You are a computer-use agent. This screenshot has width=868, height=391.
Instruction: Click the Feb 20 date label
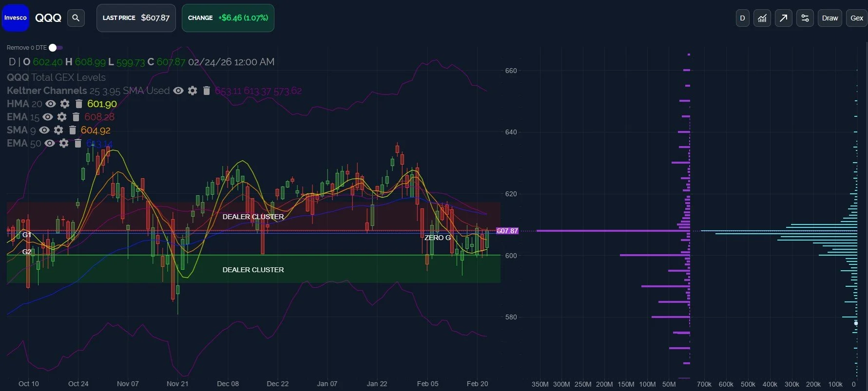pos(477,384)
